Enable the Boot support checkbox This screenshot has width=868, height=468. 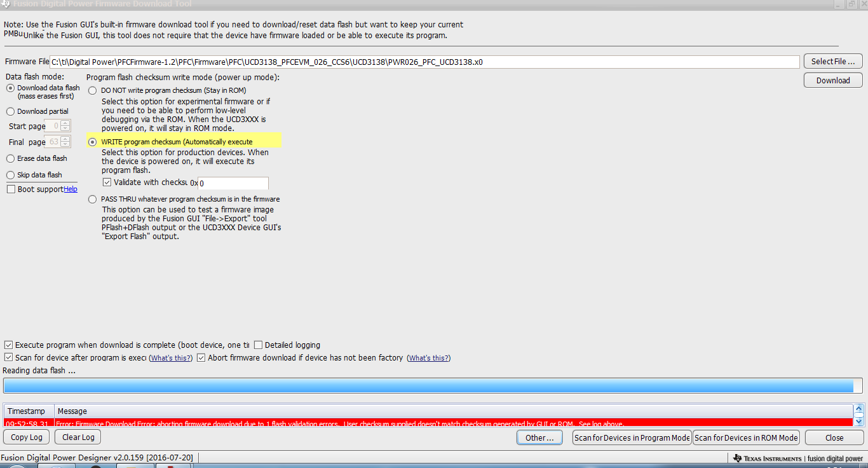point(11,189)
